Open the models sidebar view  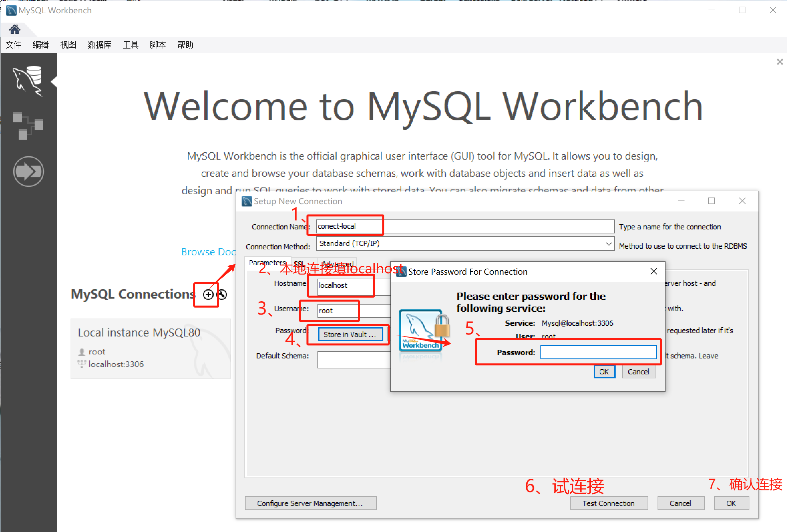click(28, 125)
